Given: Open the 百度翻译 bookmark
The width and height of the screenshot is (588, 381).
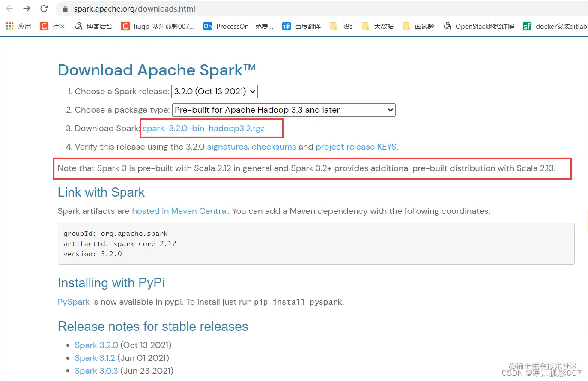Looking at the screenshot, I should pyautogui.click(x=301, y=26).
